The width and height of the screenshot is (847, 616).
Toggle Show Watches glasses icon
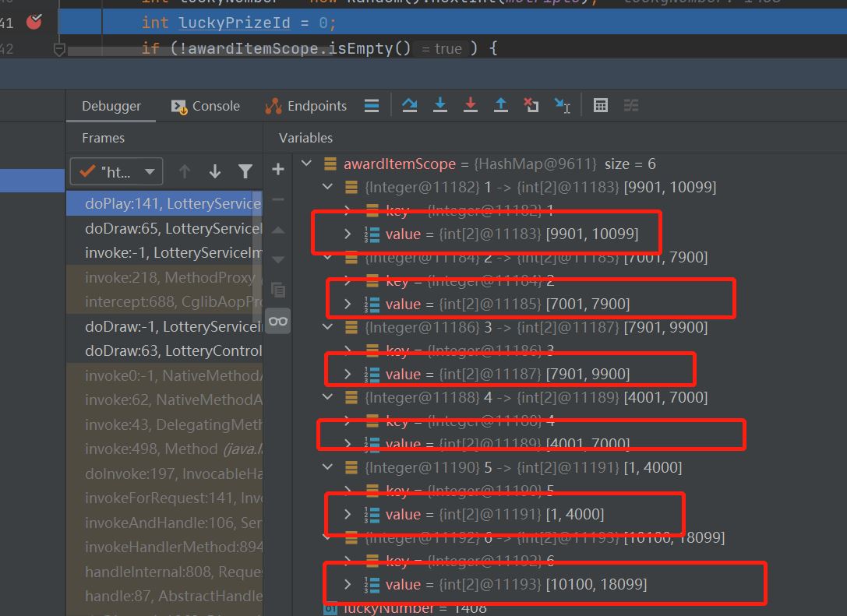(278, 321)
